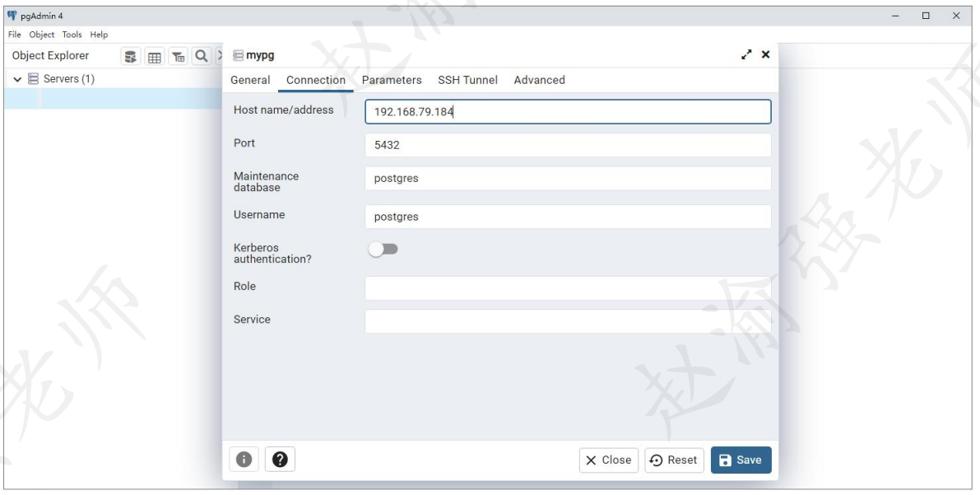Open the Help menu

[99, 35]
